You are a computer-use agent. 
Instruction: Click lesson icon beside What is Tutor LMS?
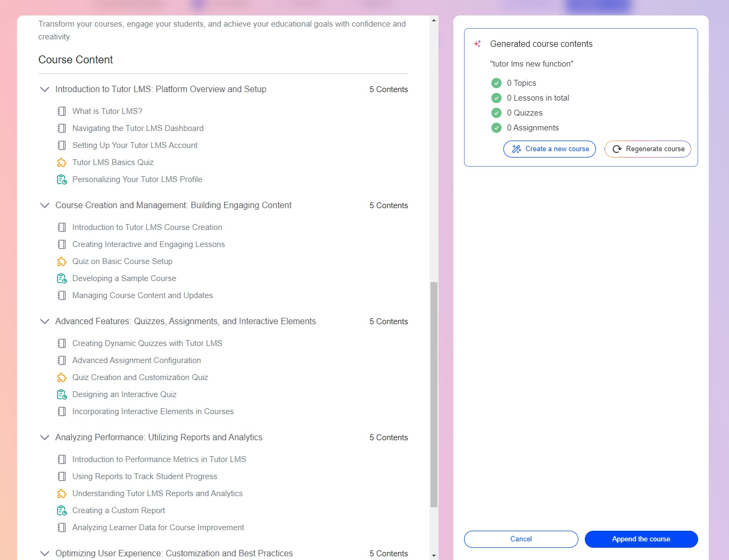62,111
